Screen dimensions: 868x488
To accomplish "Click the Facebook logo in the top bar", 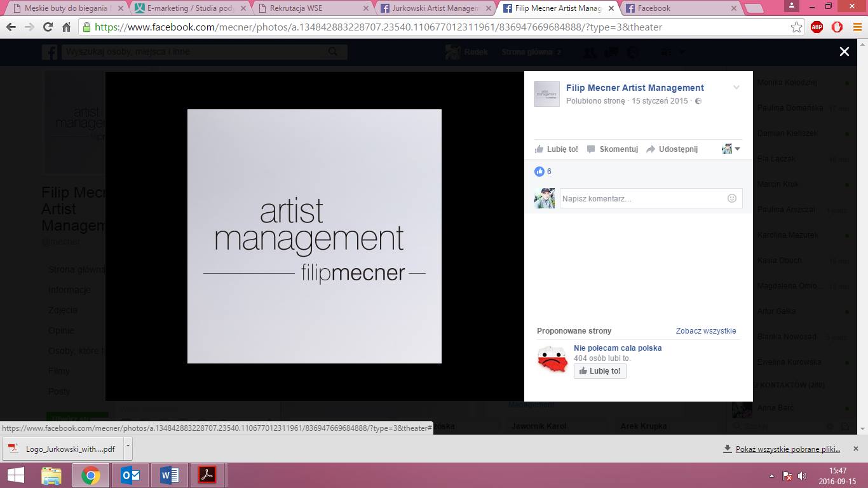I will pyautogui.click(x=50, y=52).
